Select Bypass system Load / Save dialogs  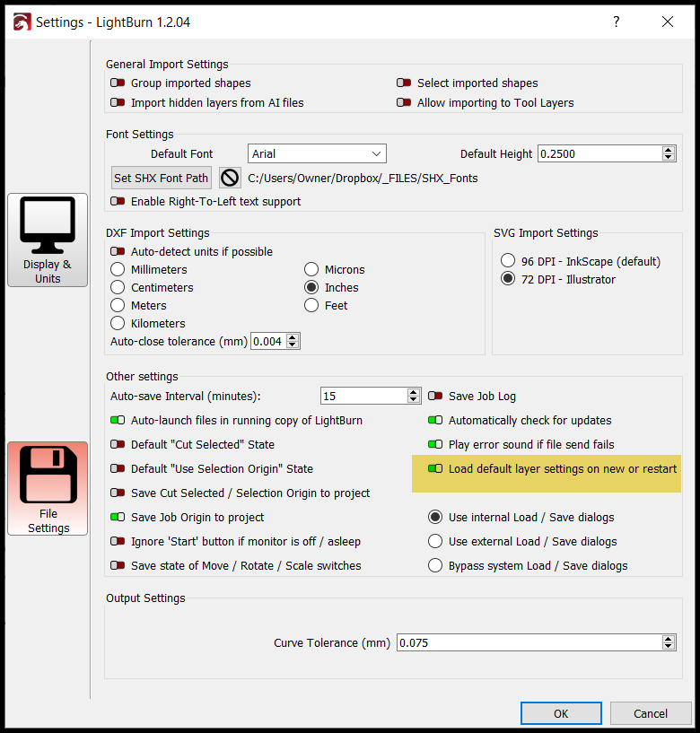435,565
